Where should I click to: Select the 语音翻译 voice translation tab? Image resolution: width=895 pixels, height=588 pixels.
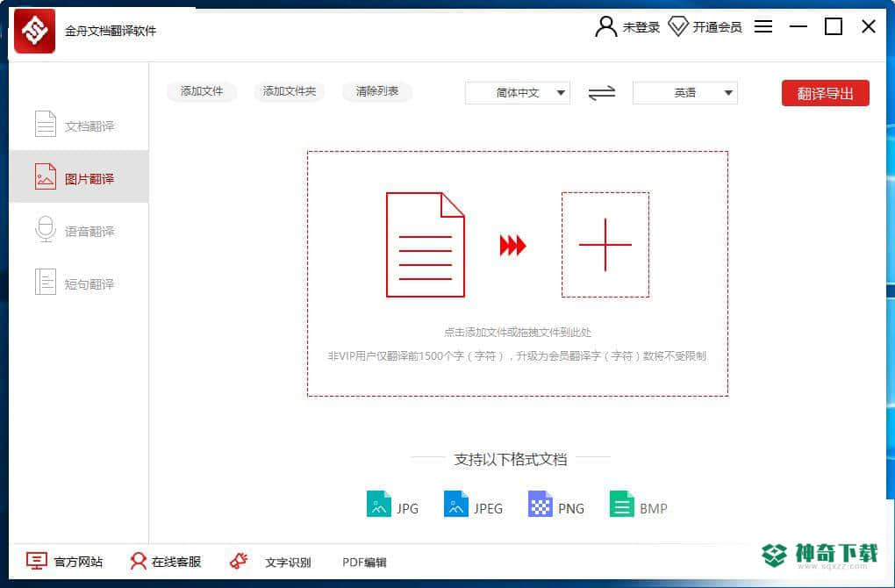click(79, 230)
